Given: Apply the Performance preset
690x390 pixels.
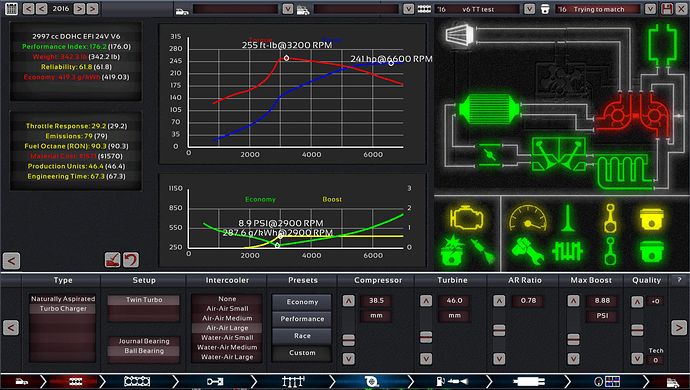Looking at the screenshot, I should 302,319.
